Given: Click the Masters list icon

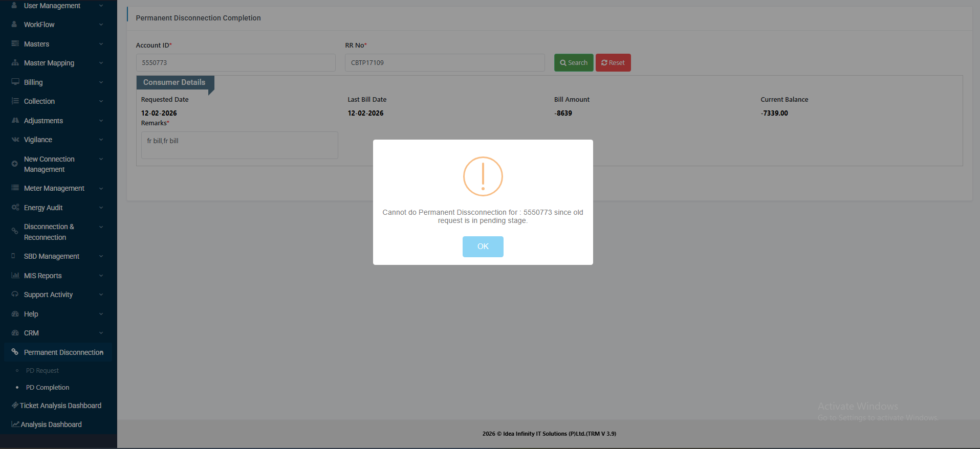Looking at the screenshot, I should click(x=15, y=43).
